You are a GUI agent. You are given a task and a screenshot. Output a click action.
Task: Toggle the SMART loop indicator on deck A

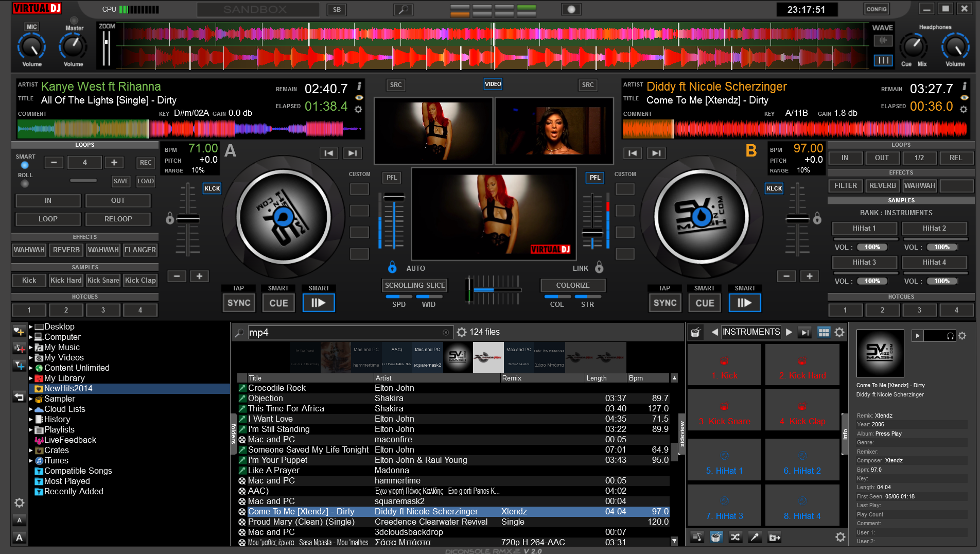pyautogui.click(x=25, y=165)
